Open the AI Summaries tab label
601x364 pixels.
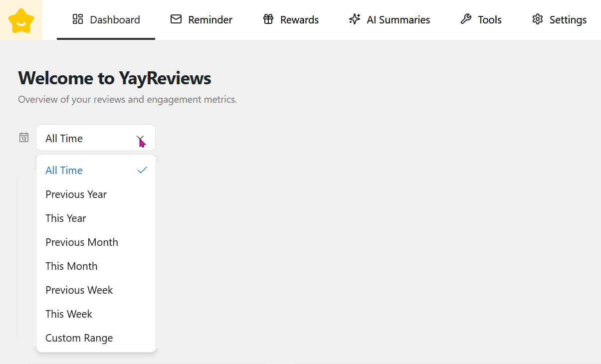pyautogui.click(x=398, y=20)
